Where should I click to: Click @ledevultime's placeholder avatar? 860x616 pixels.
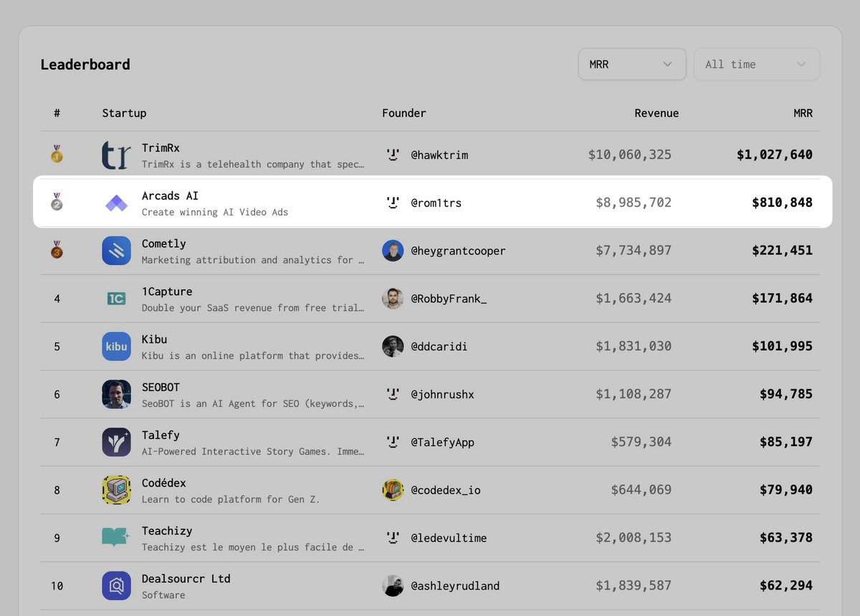pos(393,538)
